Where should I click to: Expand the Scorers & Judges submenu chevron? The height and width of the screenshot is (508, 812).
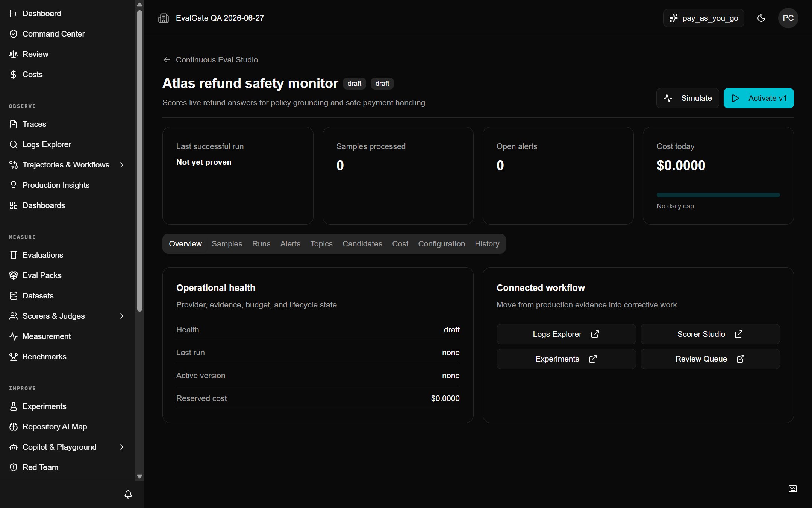click(122, 316)
